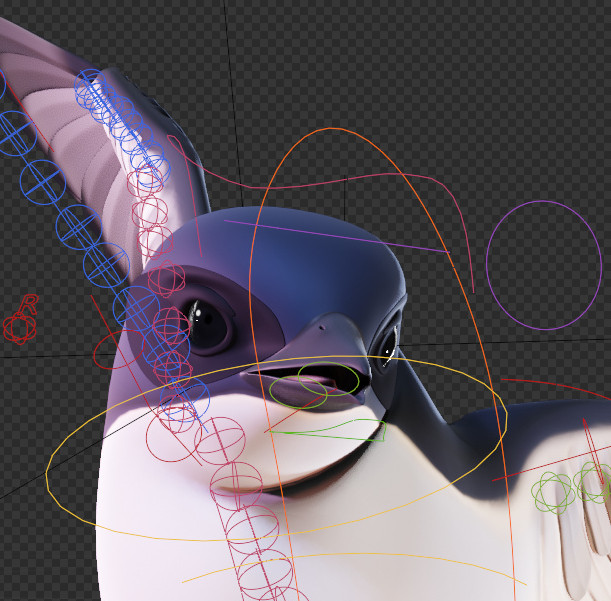Select the straight purple line head control
This screenshot has width=611, height=601.
click(337, 236)
